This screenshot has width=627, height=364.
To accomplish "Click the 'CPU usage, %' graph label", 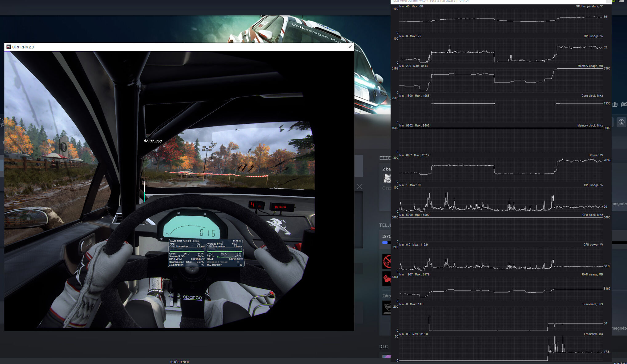I will coord(593,185).
